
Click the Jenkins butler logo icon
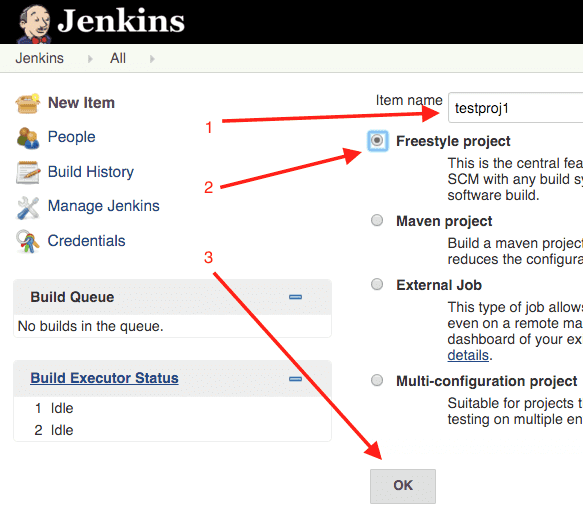pos(34,24)
